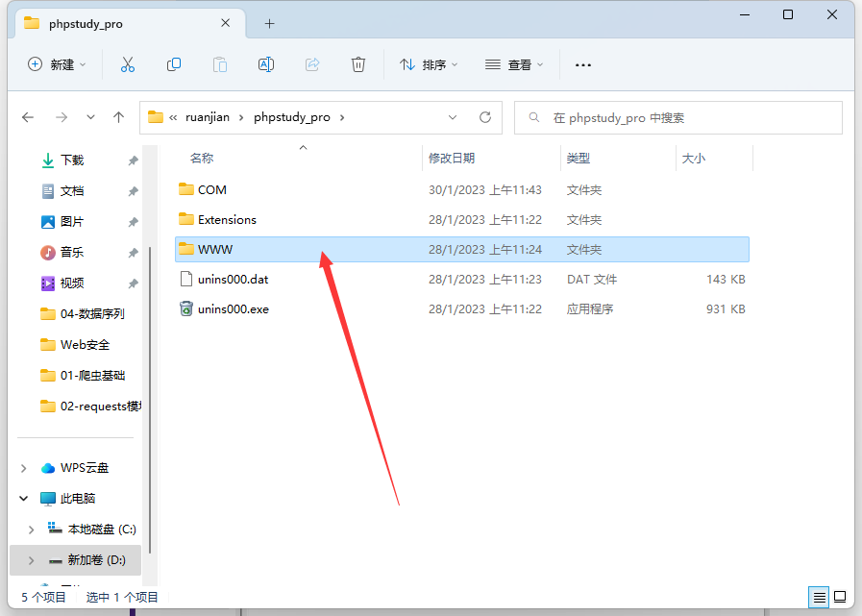Open the 排序 sort dropdown
862x616 pixels.
[429, 65]
